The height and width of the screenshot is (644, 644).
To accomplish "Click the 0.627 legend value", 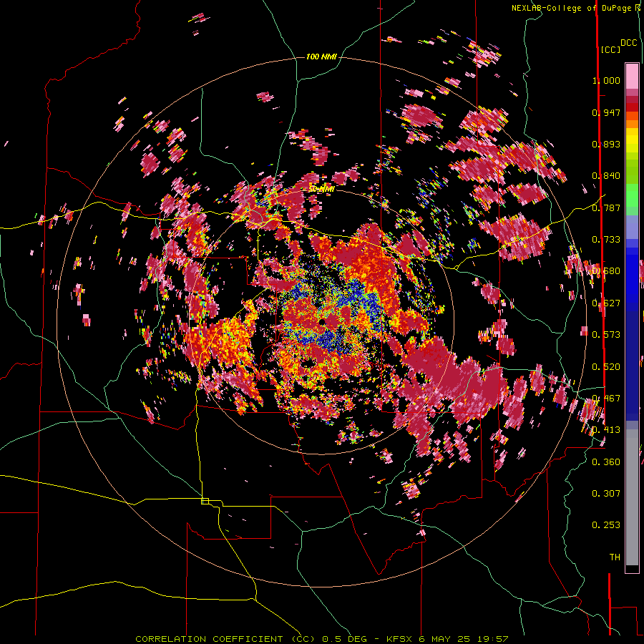I will tap(606, 303).
